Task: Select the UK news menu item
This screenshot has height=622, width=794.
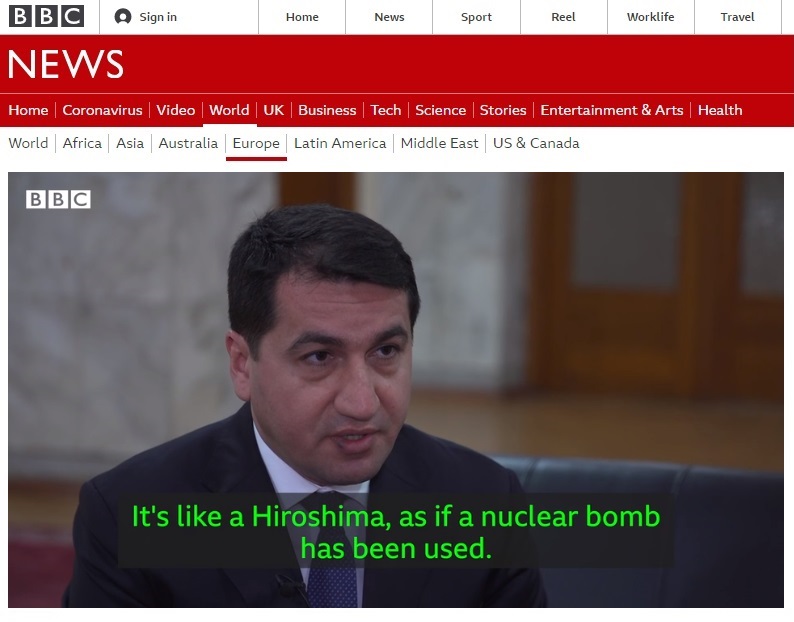Action: tap(273, 110)
